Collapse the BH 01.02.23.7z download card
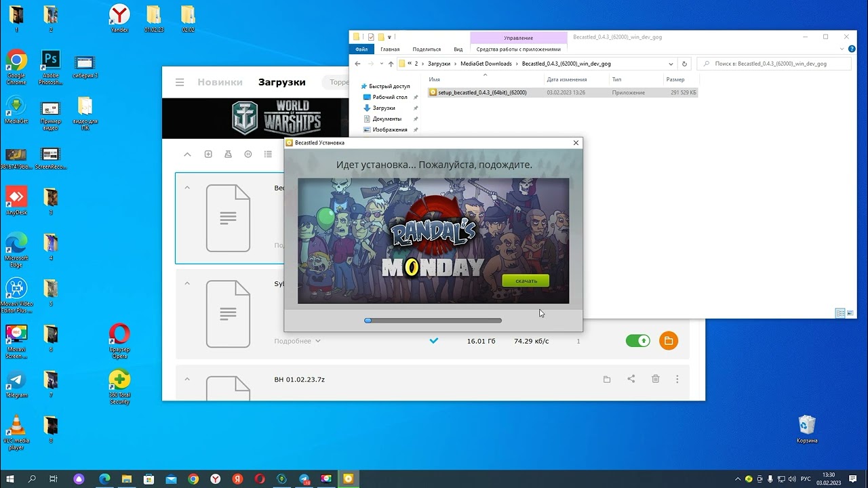Screen dimensions: 868x488 [x=188, y=379]
